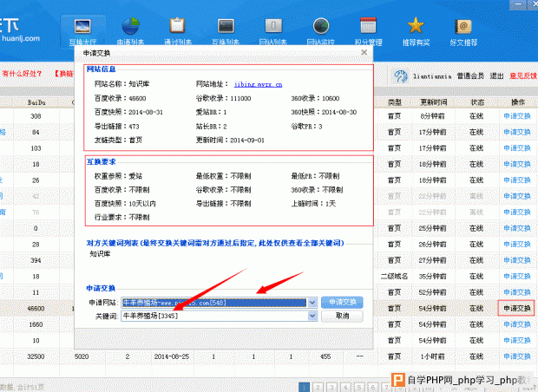
Task: Open the 推荐有奖 star icon
Action: coord(416,25)
